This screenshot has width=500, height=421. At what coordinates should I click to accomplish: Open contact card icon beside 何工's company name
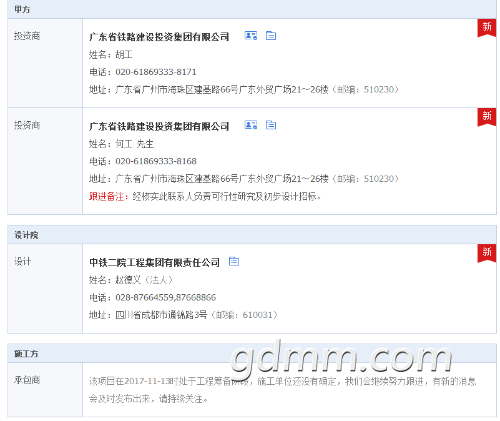click(251, 125)
